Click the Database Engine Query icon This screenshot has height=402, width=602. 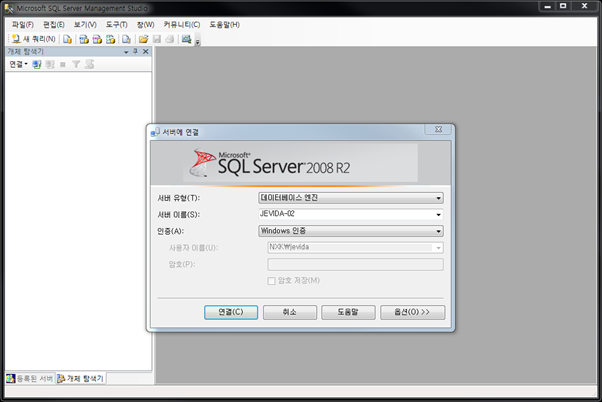[x=68, y=39]
